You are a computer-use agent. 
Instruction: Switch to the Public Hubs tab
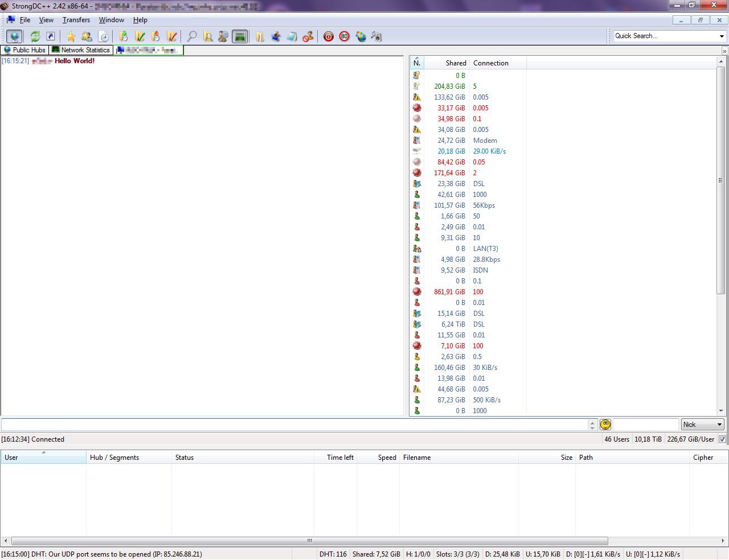pyautogui.click(x=24, y=50)
